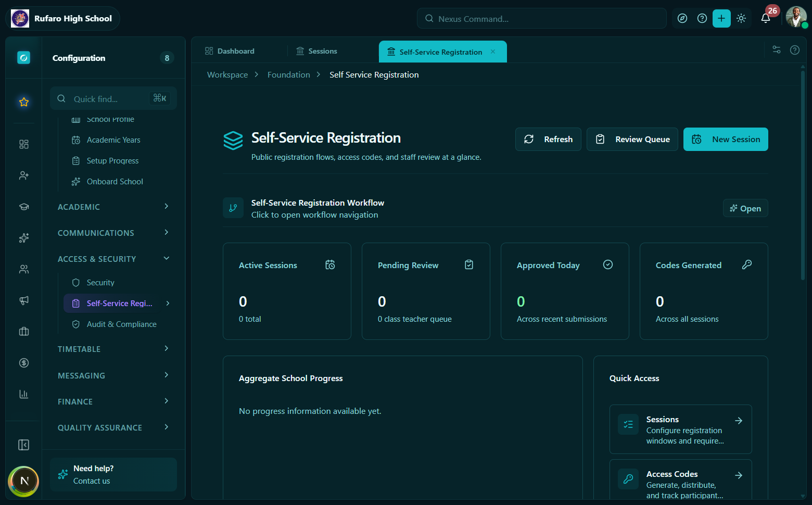Click the Codes Generated key icon
This screenshot has height=505, width=812.
click(747, 264)
